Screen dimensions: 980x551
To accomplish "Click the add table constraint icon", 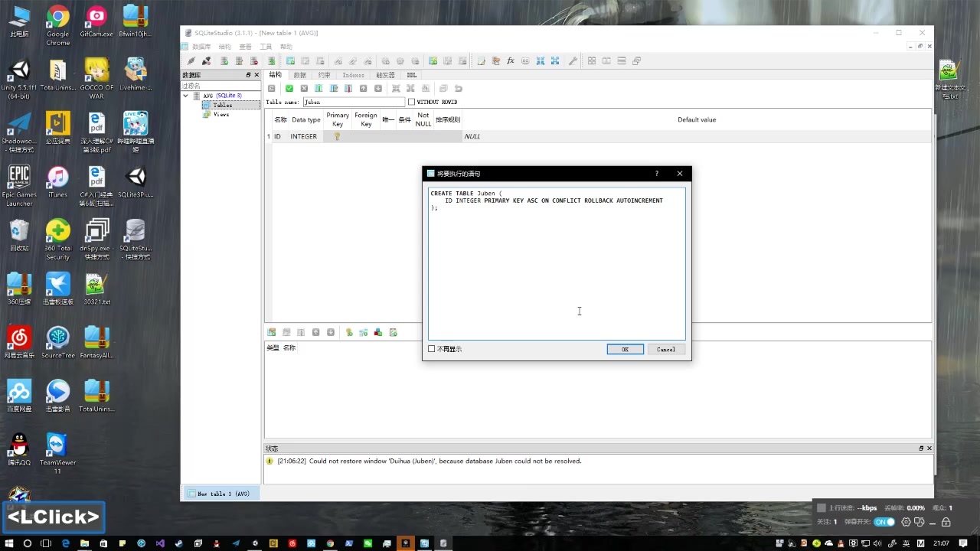I will (271, 332).
